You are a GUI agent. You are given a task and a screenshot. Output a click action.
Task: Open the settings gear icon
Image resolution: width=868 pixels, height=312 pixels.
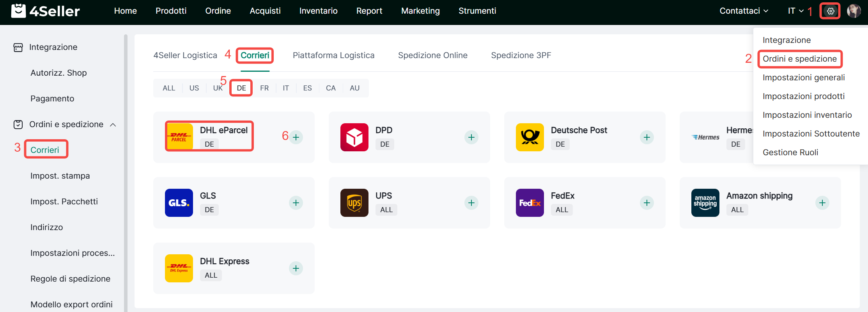830,11
